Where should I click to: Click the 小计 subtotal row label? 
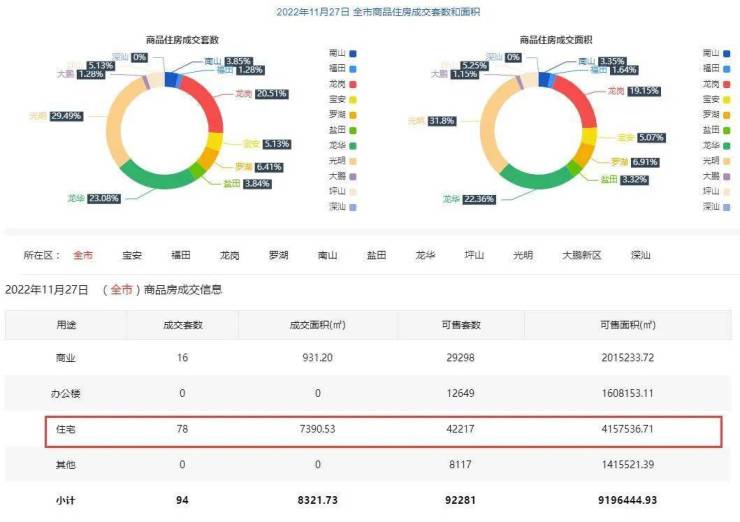(x=66, y=501)
